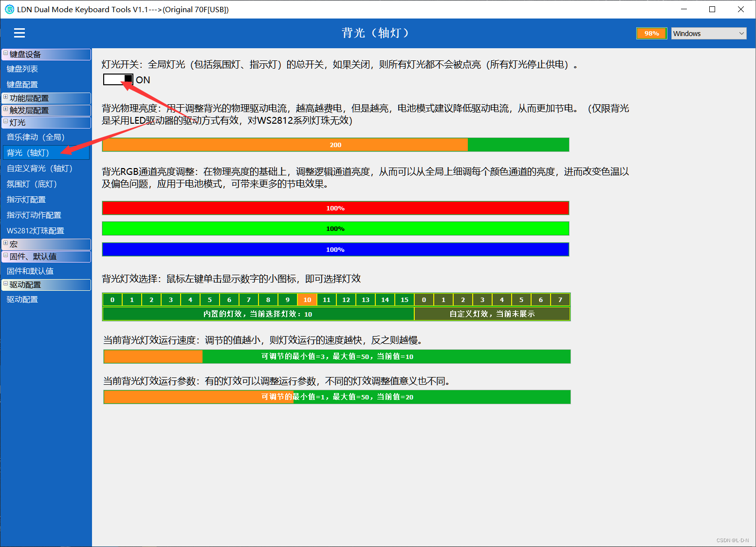The width and height of the screenshot is (756, 547).
Task: Select 音乐律动（全局）menu item
Action: [x=46, y=137]
